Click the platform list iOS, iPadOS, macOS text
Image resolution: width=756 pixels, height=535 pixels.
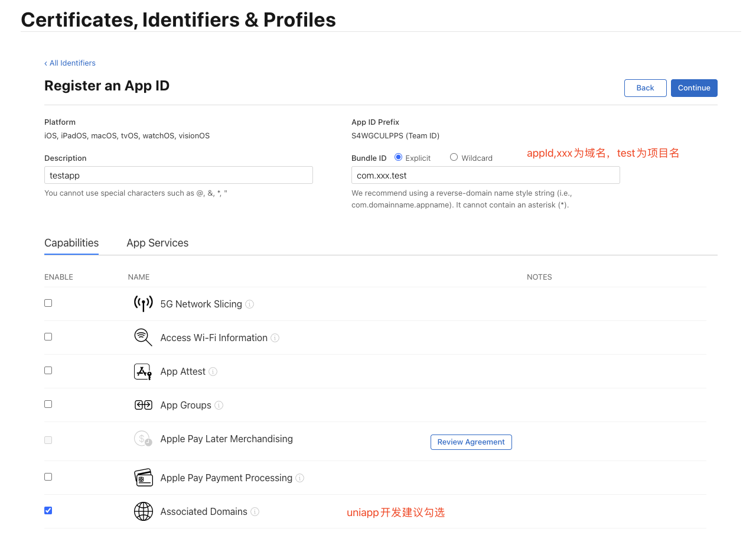click(127, 136)
